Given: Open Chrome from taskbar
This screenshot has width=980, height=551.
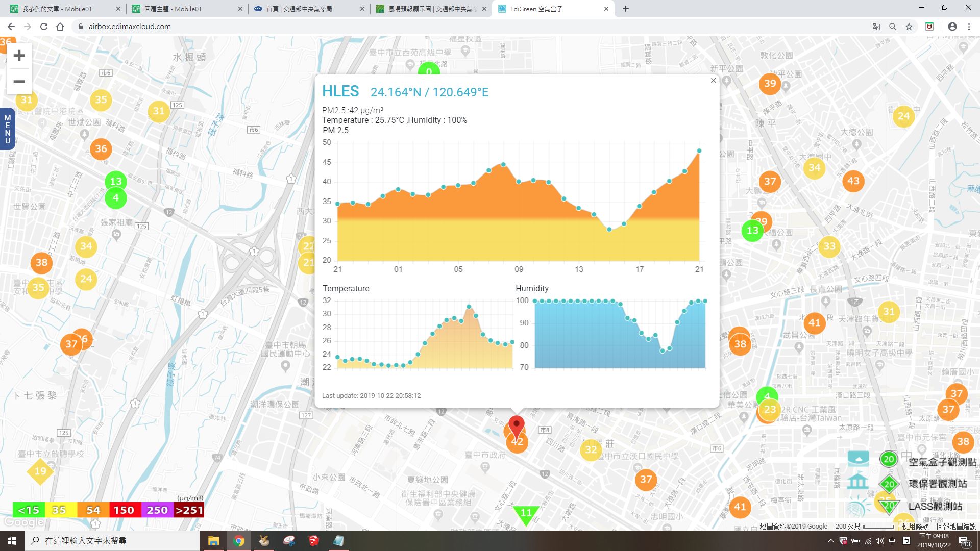Looking at the screenshot, I should (x=239, y=541).
